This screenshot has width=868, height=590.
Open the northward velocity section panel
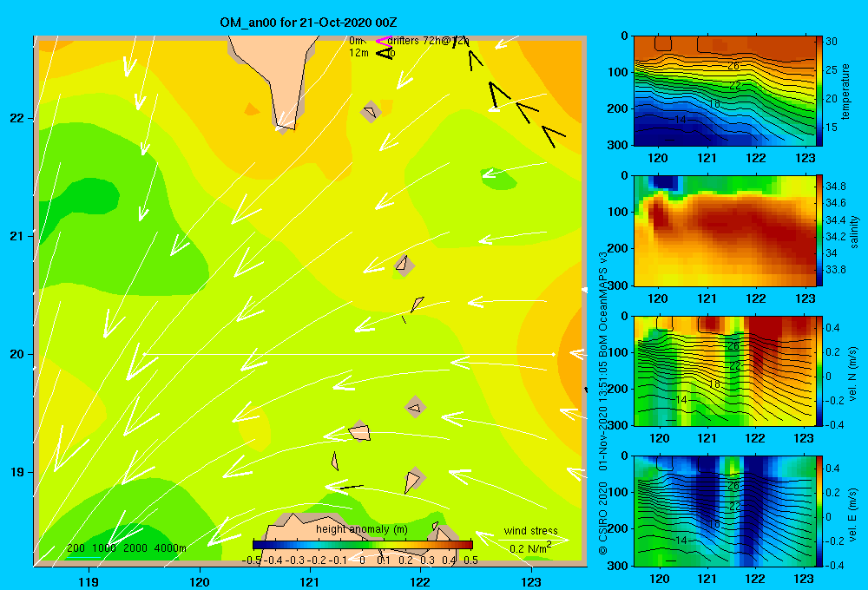(x=725, y=370)
